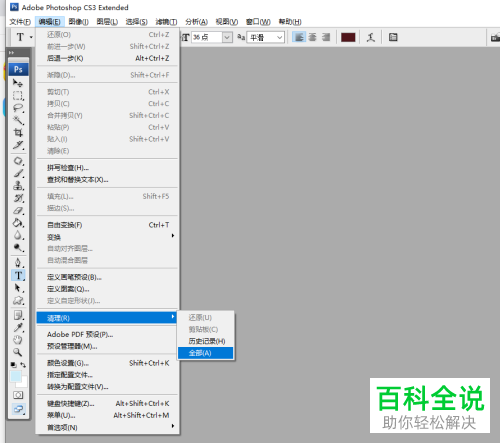The width and height of the screenshot is (500, 443).
Task: Choose 历史记录(H) in the purge submenu
Action: tap(206, 341)
